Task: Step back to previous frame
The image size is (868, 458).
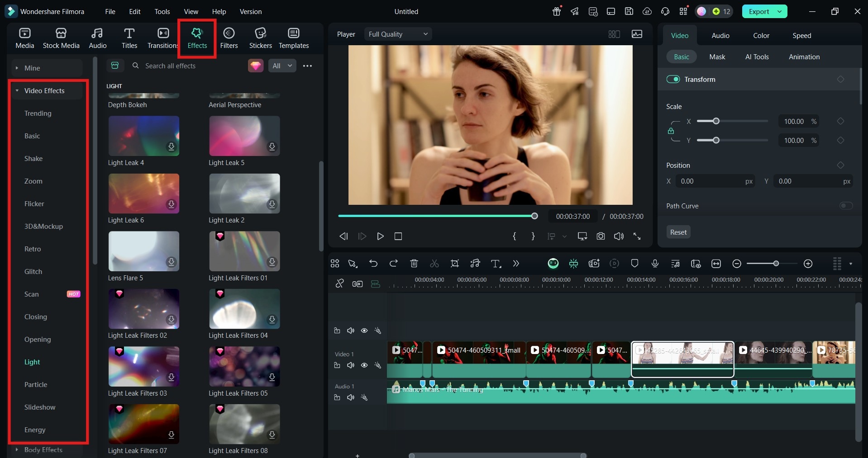Action: click(x=343, y=236)
